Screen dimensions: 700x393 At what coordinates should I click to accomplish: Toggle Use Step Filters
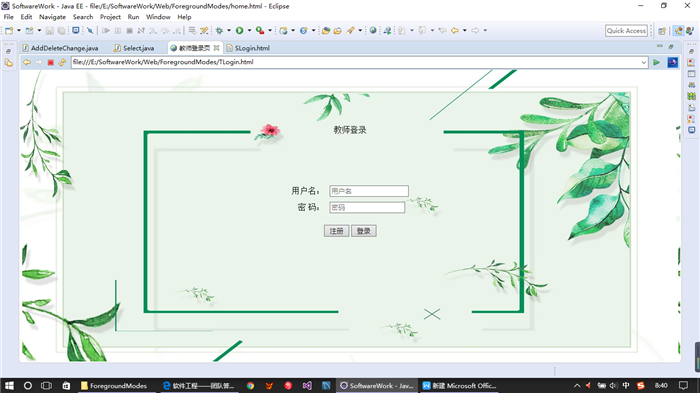[x=204, y=30]
